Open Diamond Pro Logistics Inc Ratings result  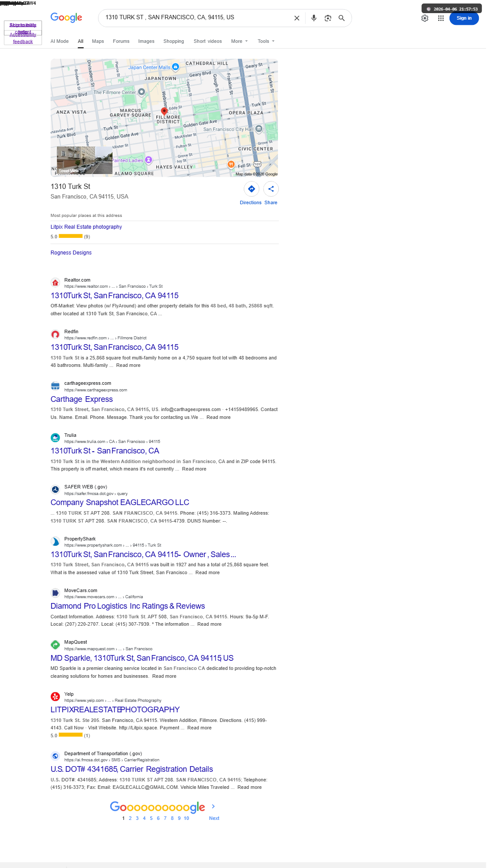pyautogui.click(x=128, y=606)
